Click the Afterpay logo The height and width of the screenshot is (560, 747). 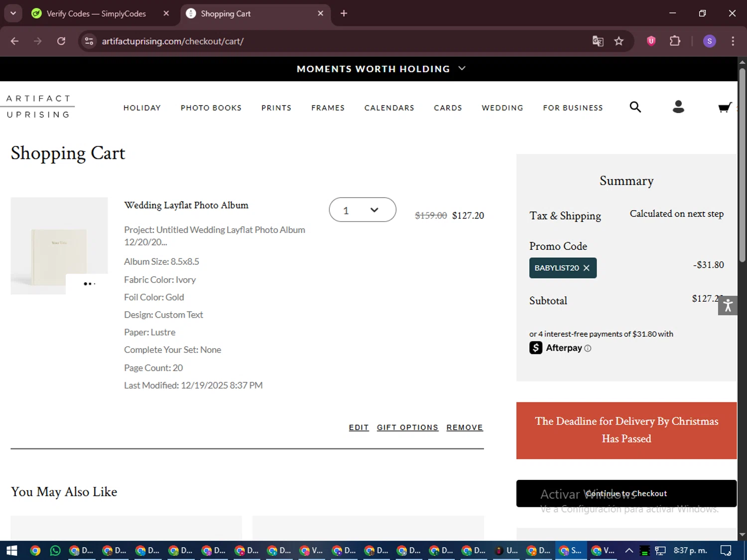[556, 348]
